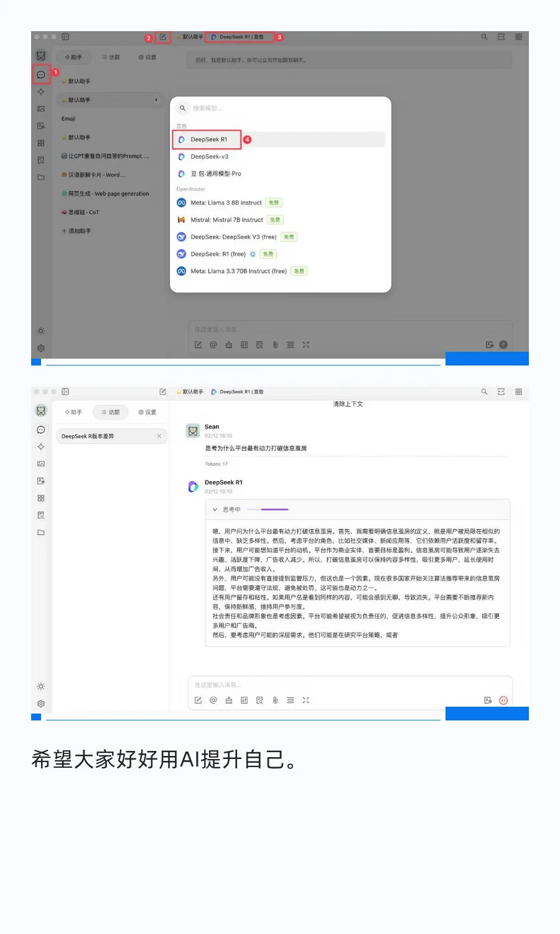Click 清除上下文 in chat window

[348, 404]
